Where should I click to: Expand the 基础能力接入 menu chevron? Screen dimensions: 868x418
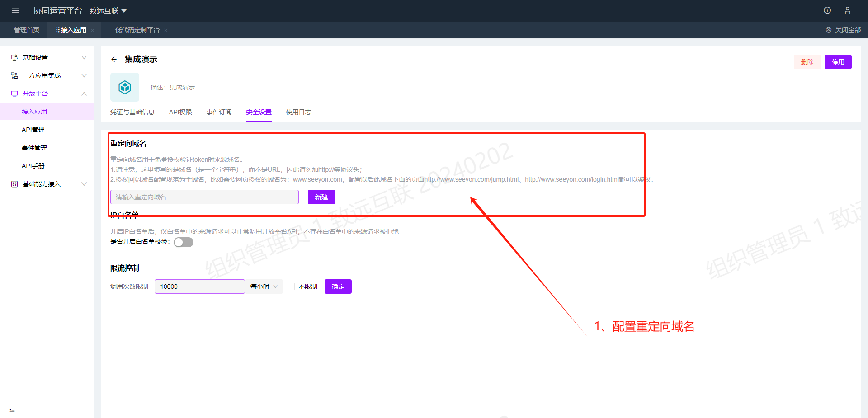[84, 184]
